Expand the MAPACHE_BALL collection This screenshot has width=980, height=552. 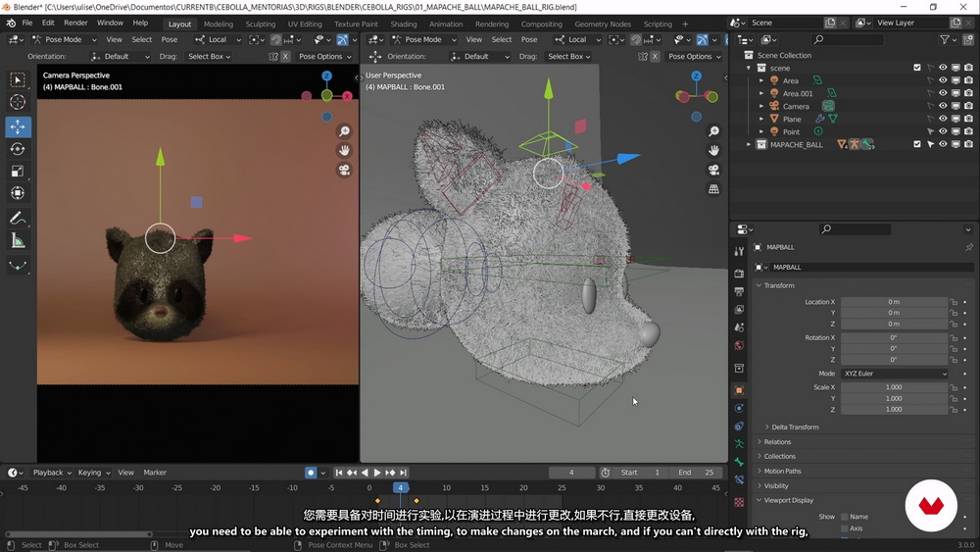point(749,144)
